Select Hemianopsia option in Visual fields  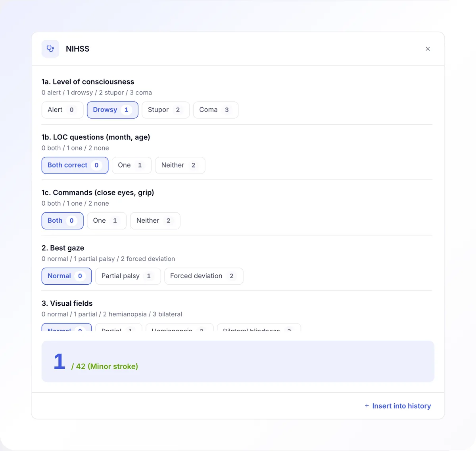pos(180,327)
